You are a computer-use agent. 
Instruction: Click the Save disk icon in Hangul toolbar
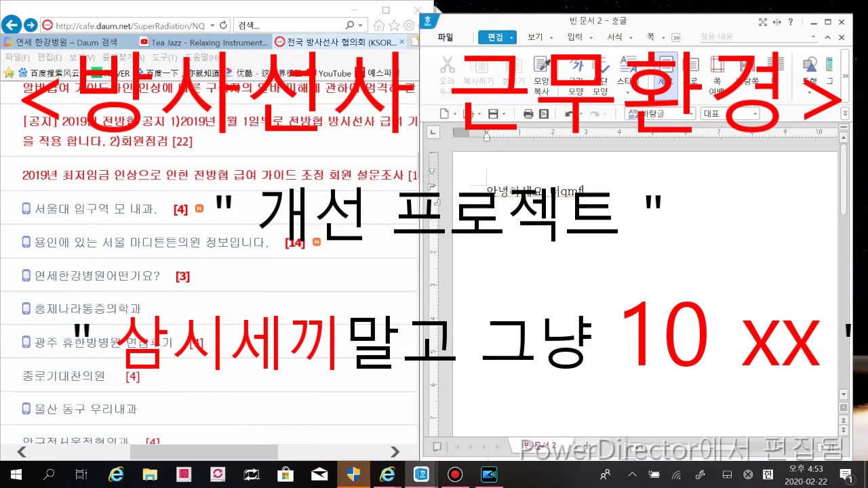point(494,114)
